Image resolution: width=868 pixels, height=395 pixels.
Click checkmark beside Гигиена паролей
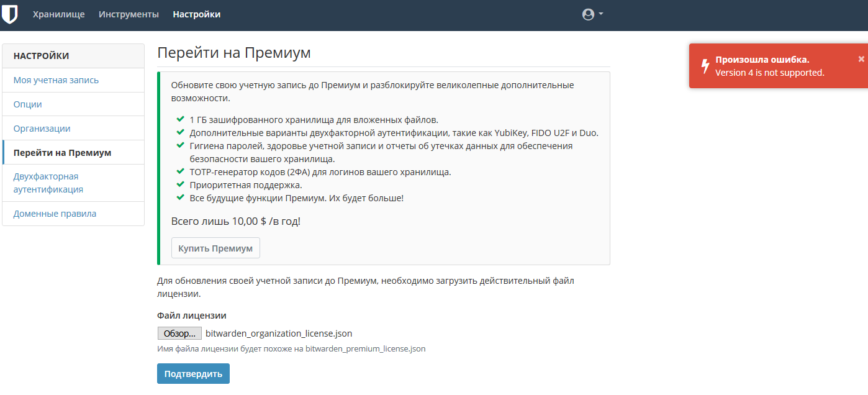click(181, 145)
